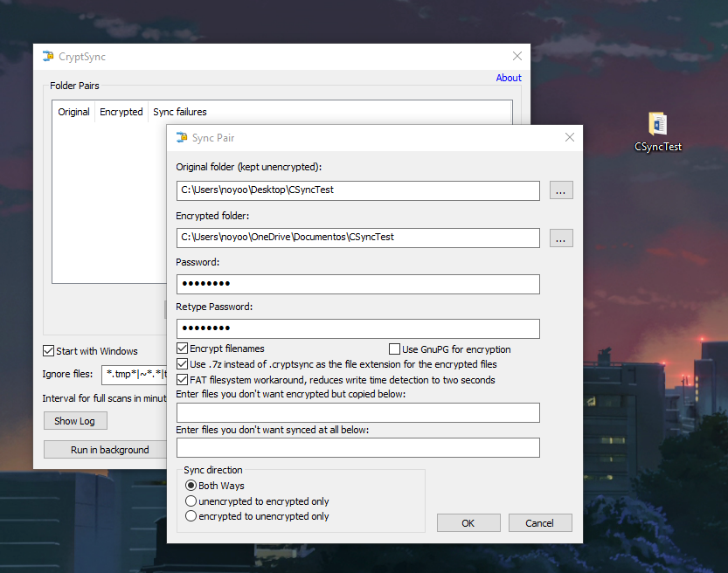Image resolution: width=728 pixels, height=573 pixels.
Task: Toggle Start with Windows in CryptSync
Action: [x=48, y=351]
